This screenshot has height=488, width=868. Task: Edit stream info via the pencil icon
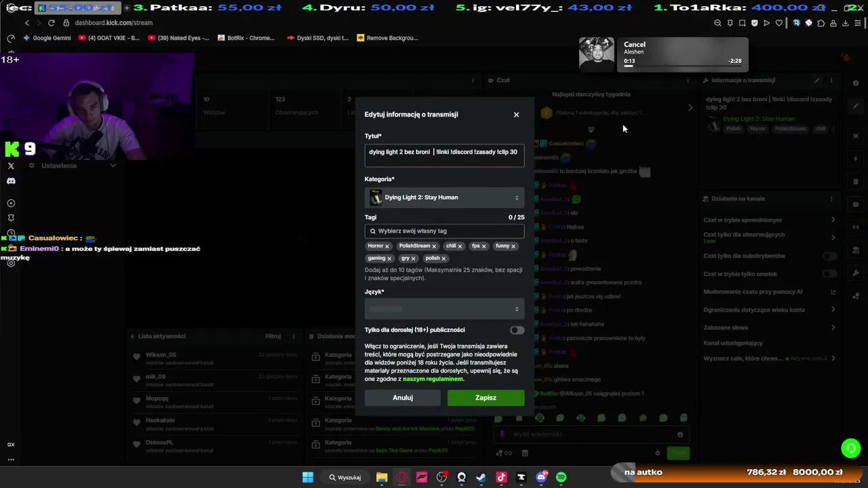point(816,80)
